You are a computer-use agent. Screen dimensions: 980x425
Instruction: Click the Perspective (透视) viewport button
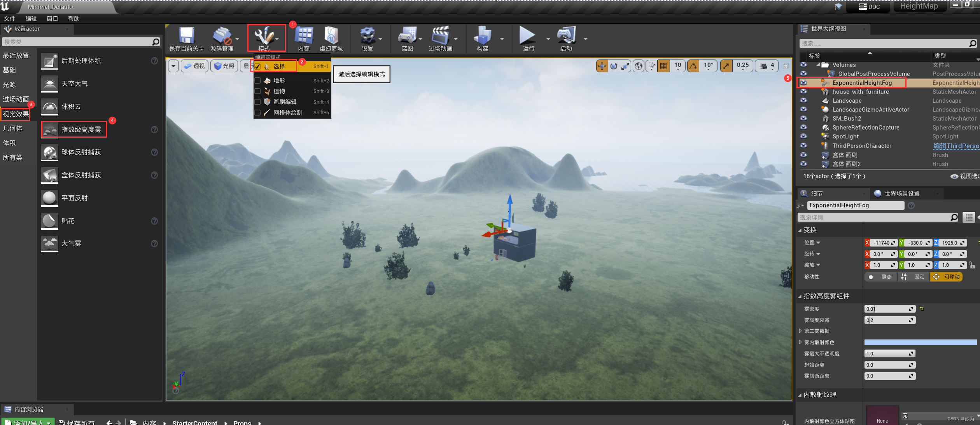pyautogui.click(x=194, y=66)
